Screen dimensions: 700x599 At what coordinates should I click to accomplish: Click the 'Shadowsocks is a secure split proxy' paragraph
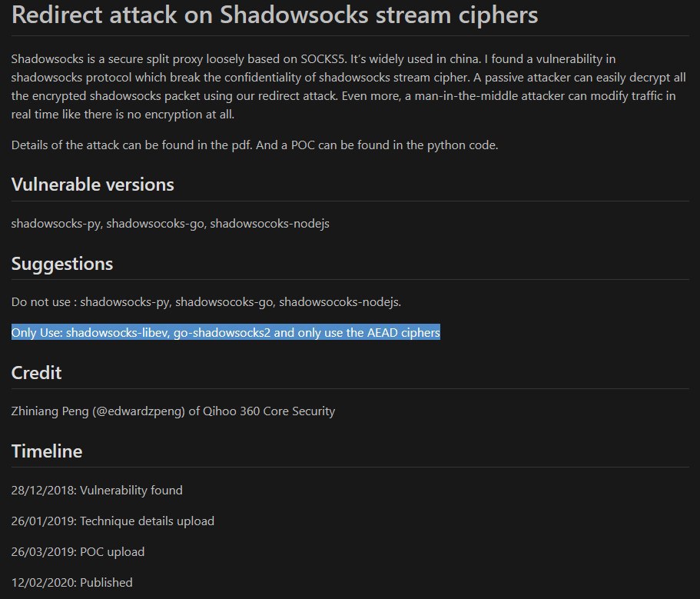pyautogui.click(x=348, y=87)
